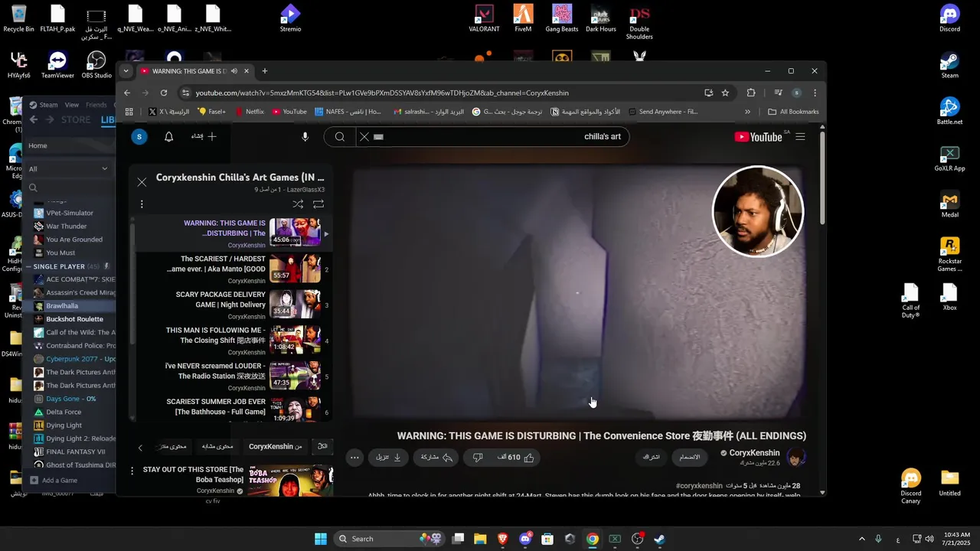Focus the YouTube search field
Viewport: 980px width, 551px height.
click(x=498, y=137)
